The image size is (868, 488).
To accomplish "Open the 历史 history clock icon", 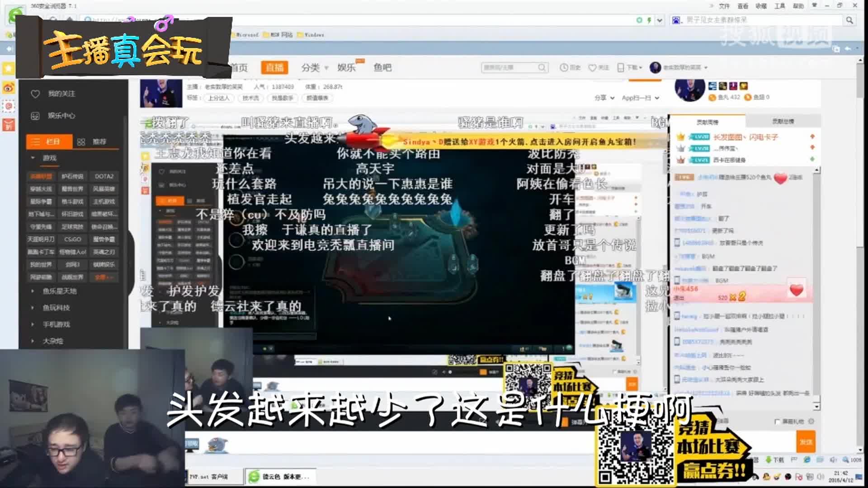I will pos(564,68).
